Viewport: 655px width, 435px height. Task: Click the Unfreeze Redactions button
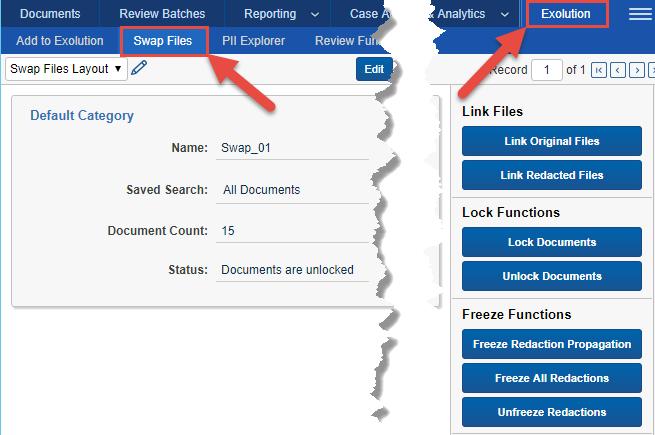click(552, 412)
